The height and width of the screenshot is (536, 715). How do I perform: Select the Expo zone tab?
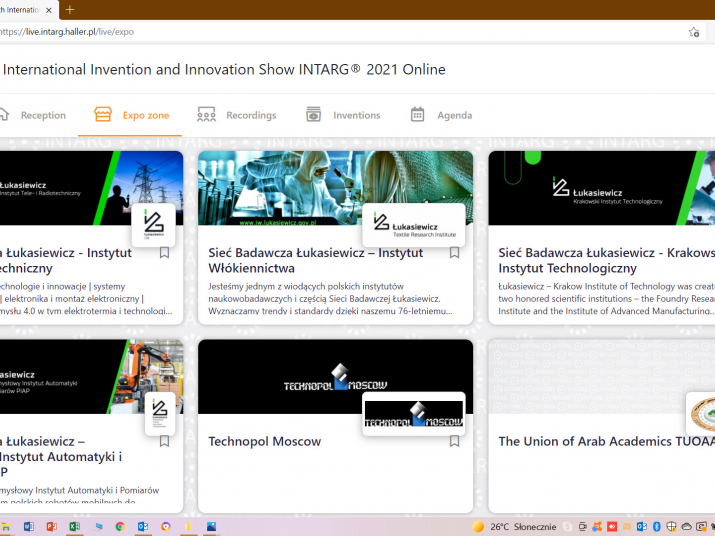132,115
